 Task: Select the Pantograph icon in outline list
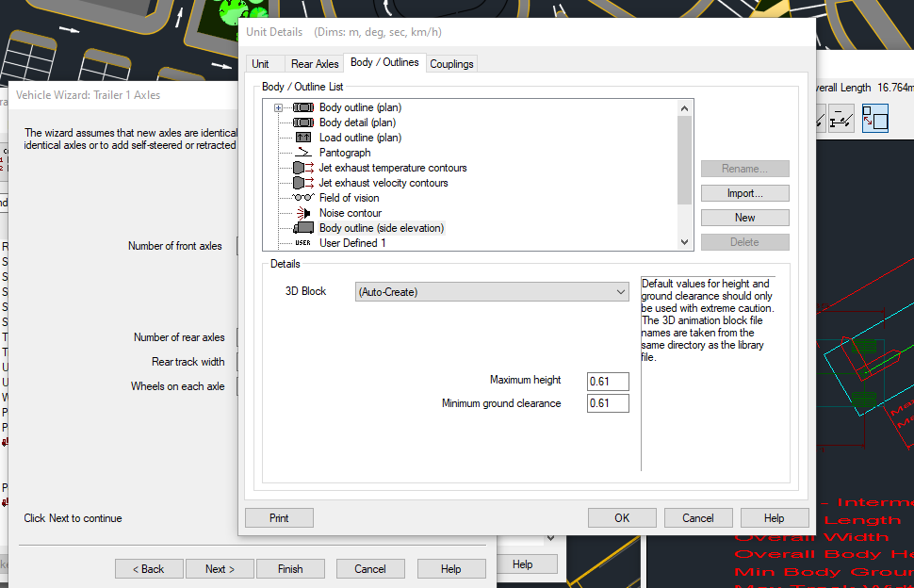[x=303, y=153]
